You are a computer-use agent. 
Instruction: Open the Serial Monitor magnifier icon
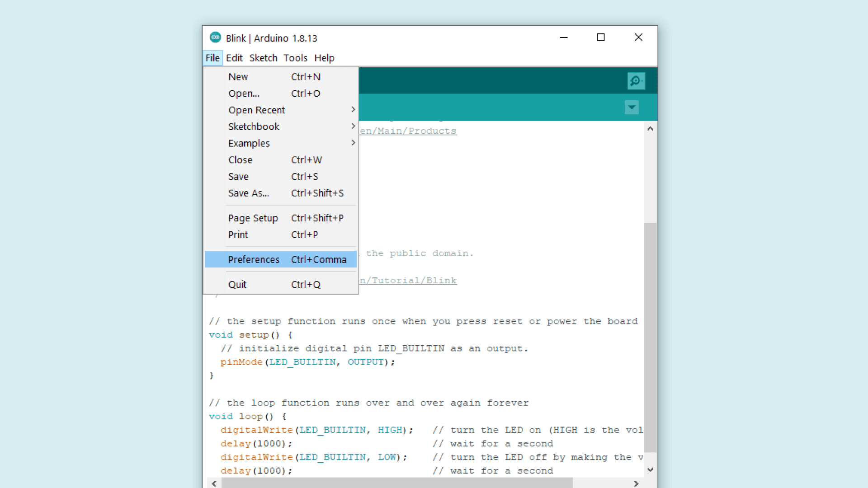point(636,81)
